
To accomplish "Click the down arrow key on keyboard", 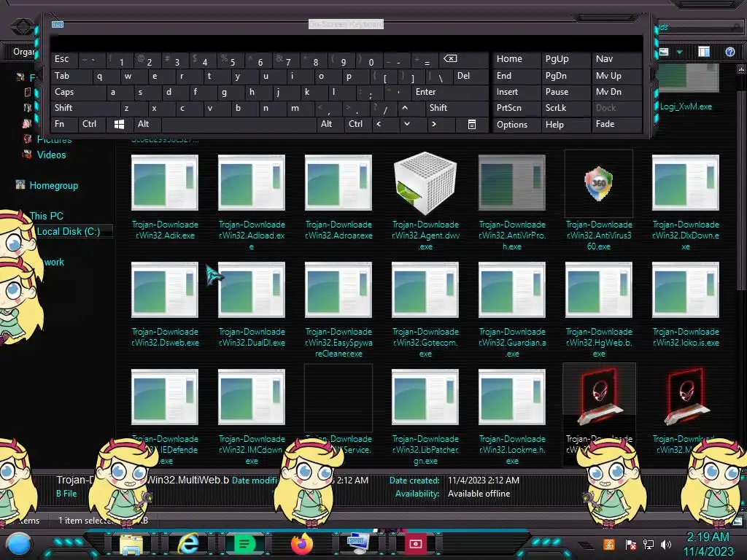I will (407, 124).
